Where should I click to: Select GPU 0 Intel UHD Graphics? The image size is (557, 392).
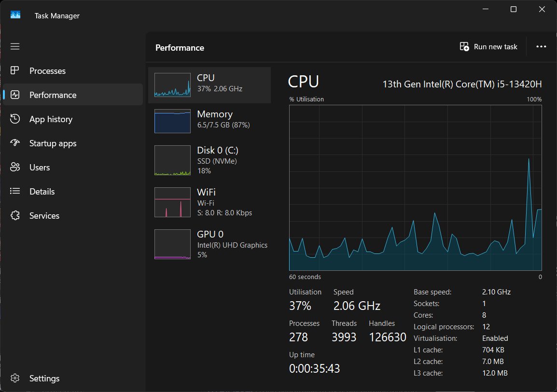(x=209, y=244)
